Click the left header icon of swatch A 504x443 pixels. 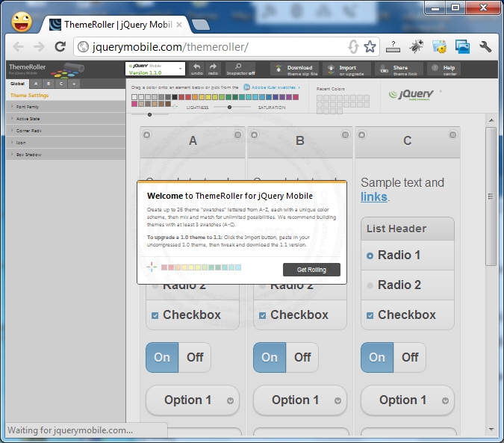(x=147, y=134)
